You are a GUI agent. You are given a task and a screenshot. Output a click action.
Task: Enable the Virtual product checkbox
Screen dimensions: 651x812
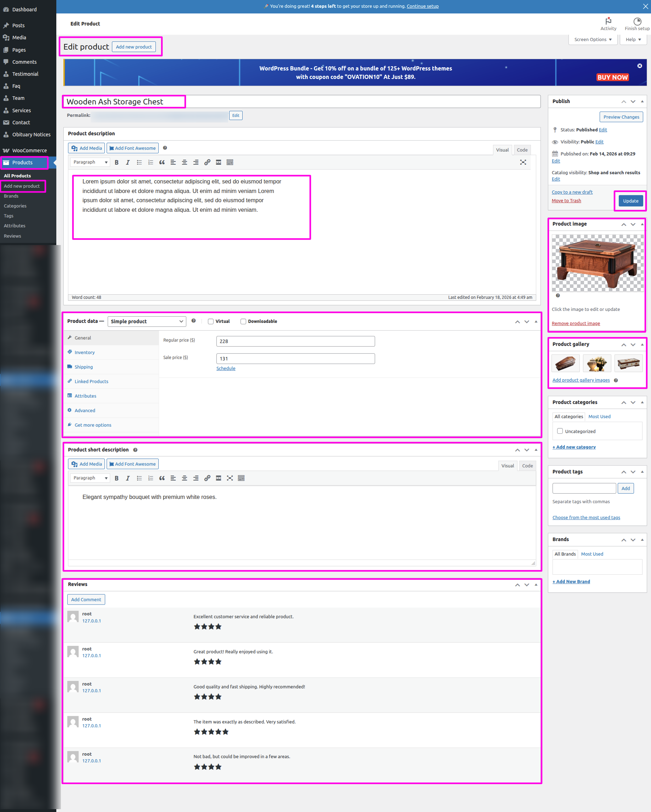211,321
